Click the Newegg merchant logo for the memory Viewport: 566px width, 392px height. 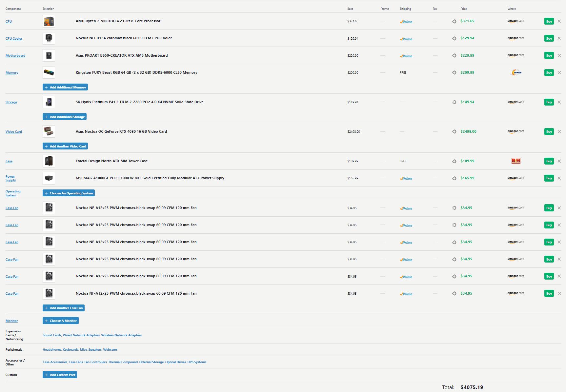point(516,72)
